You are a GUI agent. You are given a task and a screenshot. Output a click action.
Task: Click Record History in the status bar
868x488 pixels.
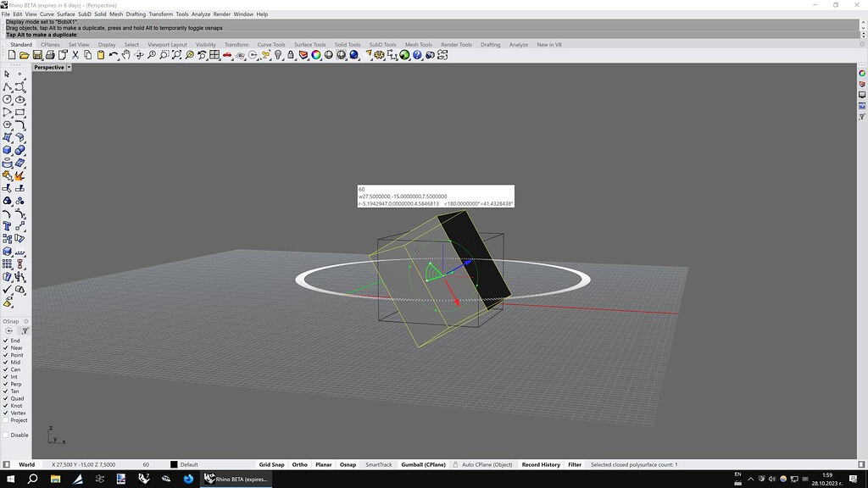[x=542, y=464]
